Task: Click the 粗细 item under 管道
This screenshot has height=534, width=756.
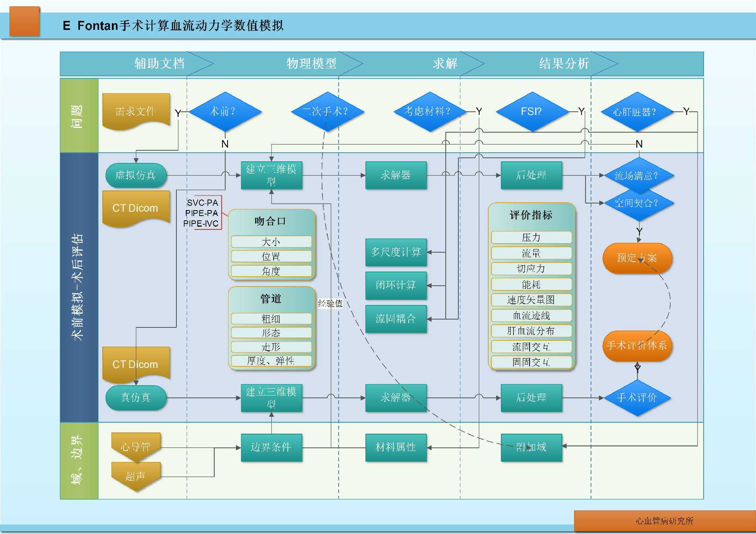Action: [x=271, y=319]
